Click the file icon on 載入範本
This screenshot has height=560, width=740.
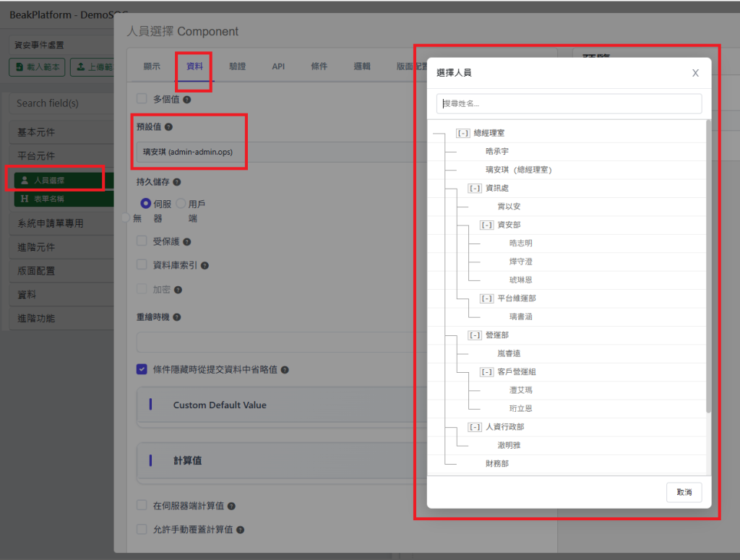pos(20,67)
